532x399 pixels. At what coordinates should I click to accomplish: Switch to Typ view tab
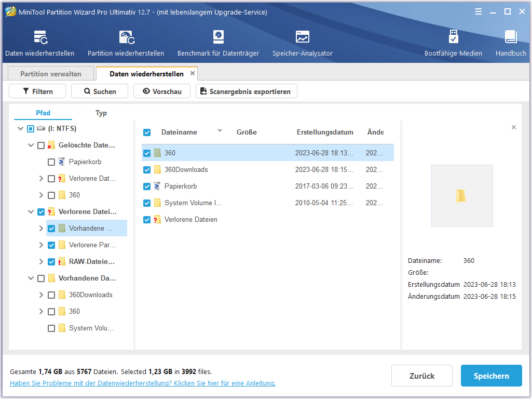point(101,113)
